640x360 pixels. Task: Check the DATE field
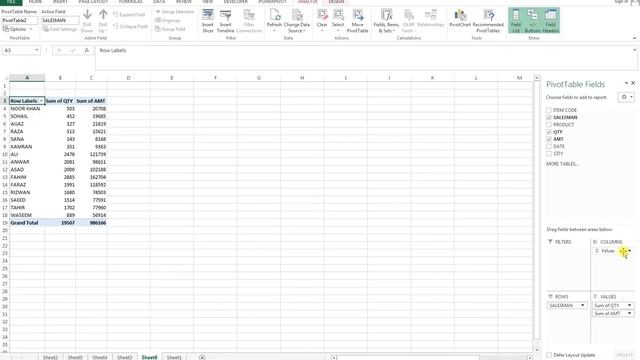tap(549, 146)
